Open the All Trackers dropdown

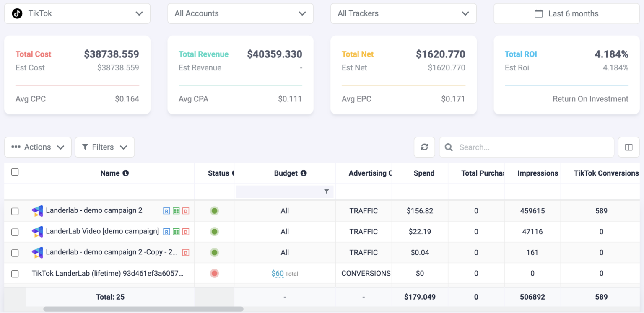pyautogui.click(x=403, y=13)
